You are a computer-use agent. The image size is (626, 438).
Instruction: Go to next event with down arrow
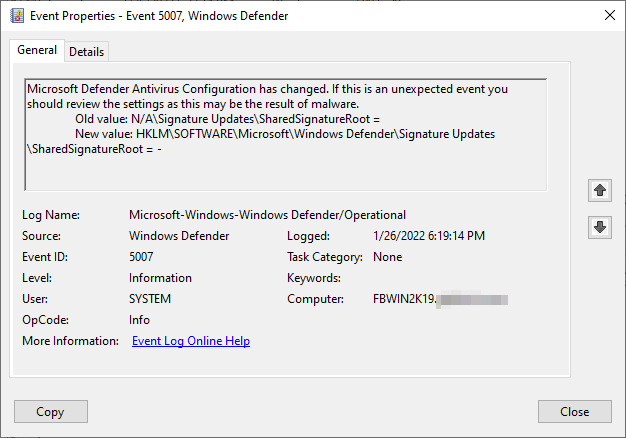(x=600, y=228)
